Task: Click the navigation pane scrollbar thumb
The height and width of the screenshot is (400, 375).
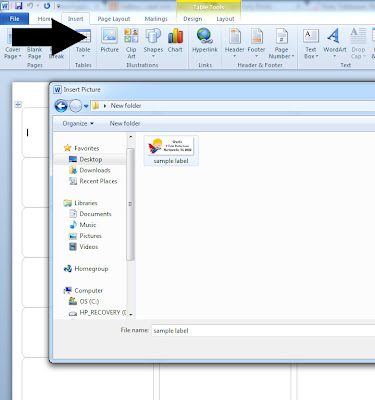Action: click(x=131, y=204)
